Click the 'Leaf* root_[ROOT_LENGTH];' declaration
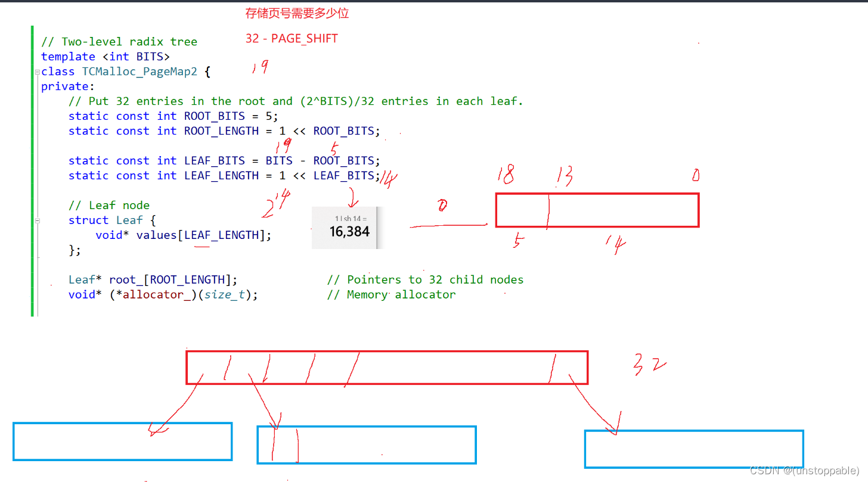The image size is (868, 482). (153, 279)
